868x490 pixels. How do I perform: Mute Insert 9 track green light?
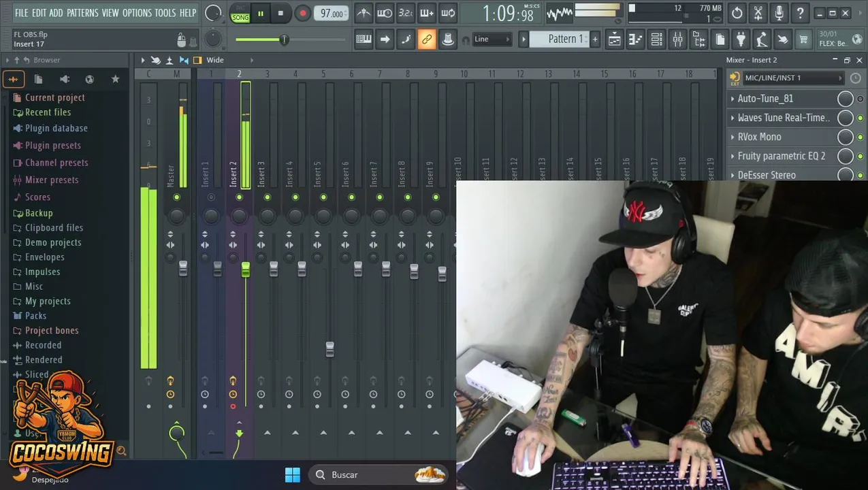[436, 197]
